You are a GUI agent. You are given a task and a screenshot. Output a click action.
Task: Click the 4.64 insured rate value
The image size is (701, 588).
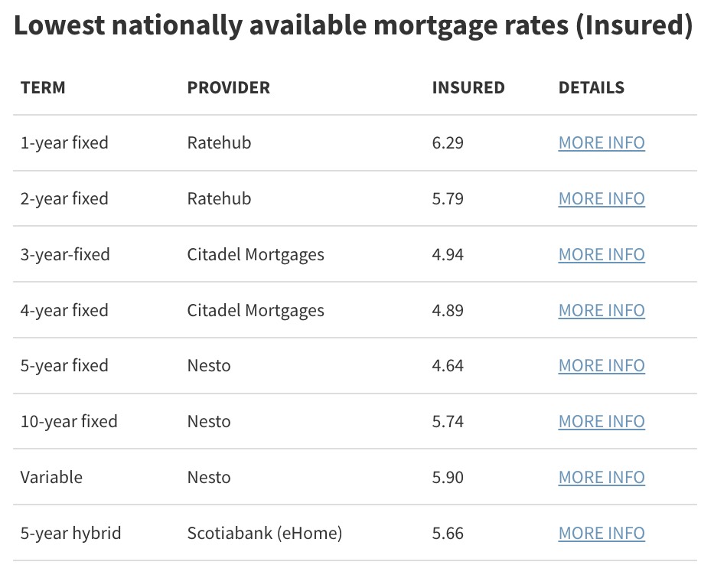click(448, 366)
